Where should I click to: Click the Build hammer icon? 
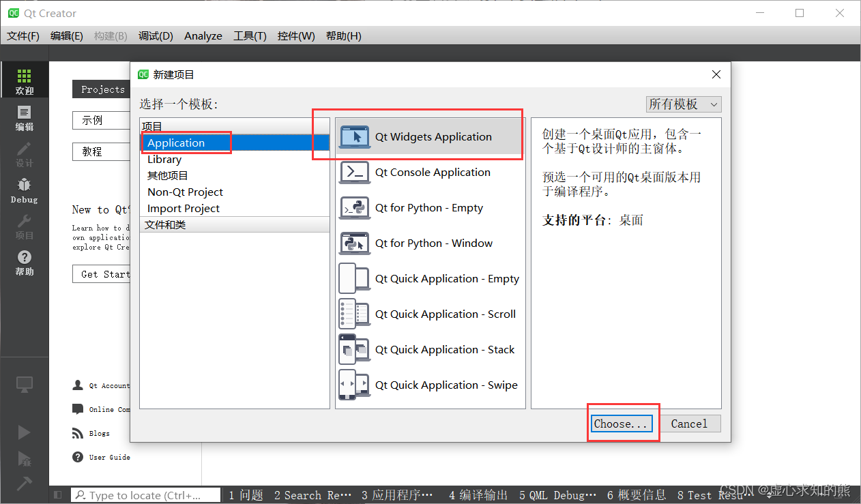pos(24,483)
